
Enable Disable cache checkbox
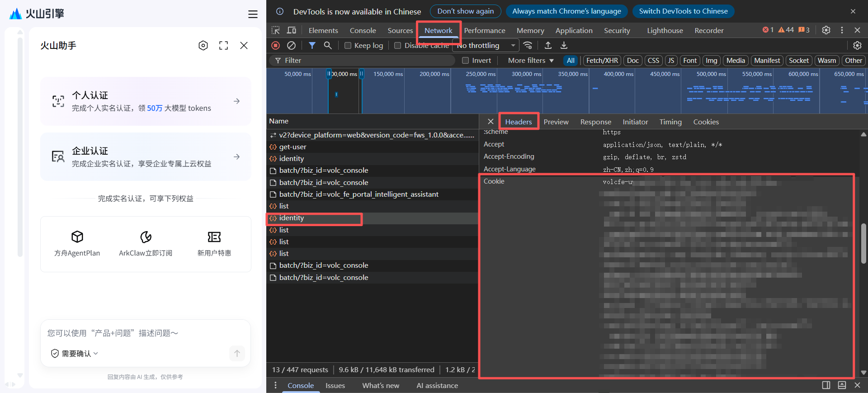tap(397, 45)
